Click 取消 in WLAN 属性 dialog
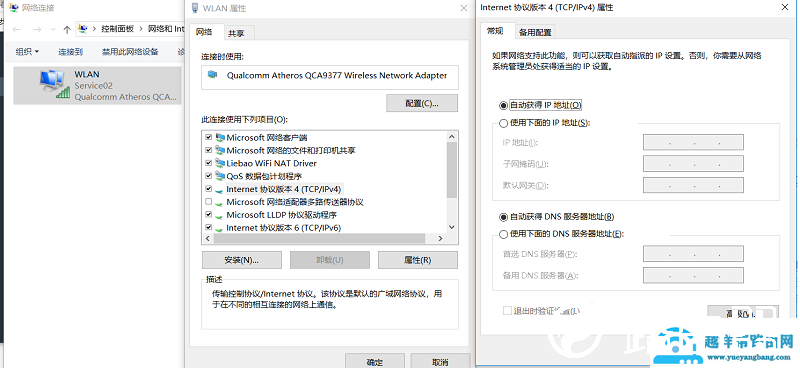Image resolution: width=800 pixels, height=368 pixels. (x=440, y=361)
